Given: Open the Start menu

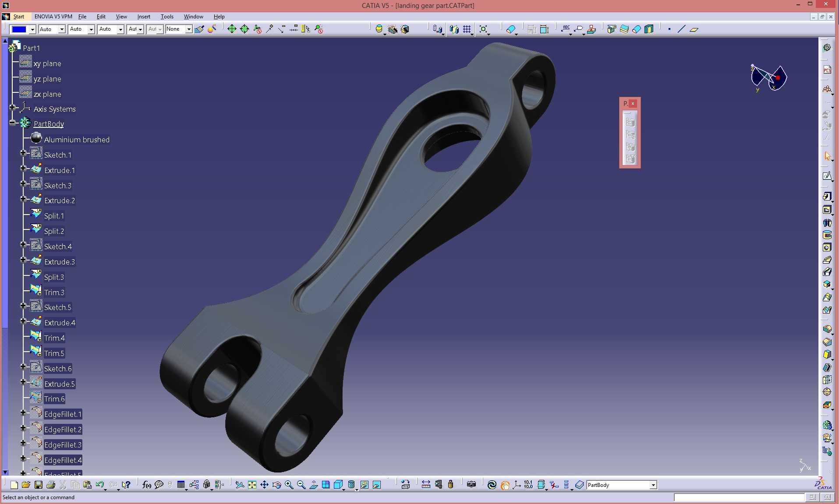Looking at the screenshot, I should pos(18,17).
